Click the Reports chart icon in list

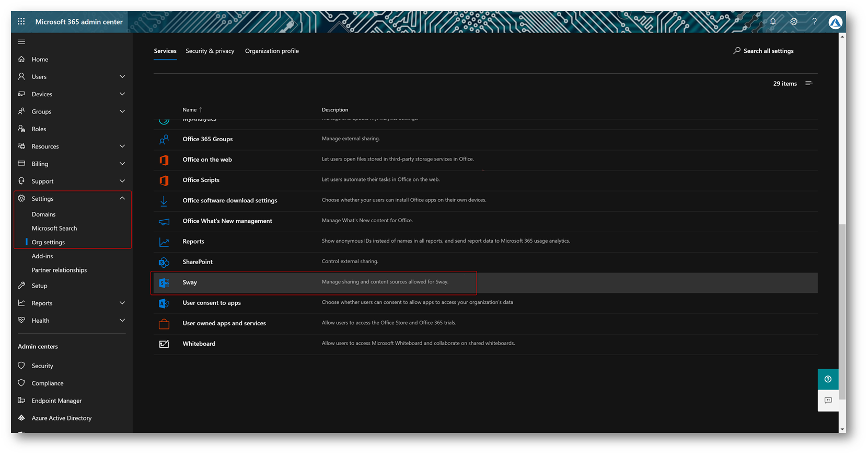pyautogui.click(x=164, y=242)
